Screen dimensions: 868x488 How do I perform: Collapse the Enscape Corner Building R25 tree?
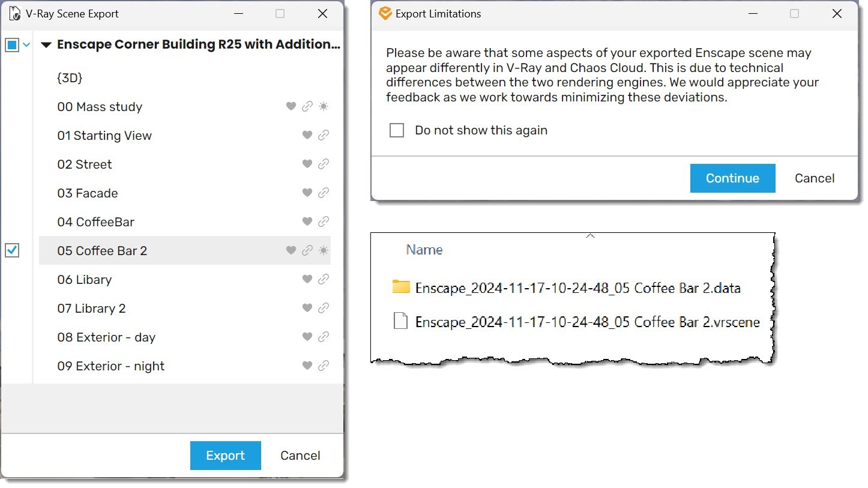(x=46, y=44)
